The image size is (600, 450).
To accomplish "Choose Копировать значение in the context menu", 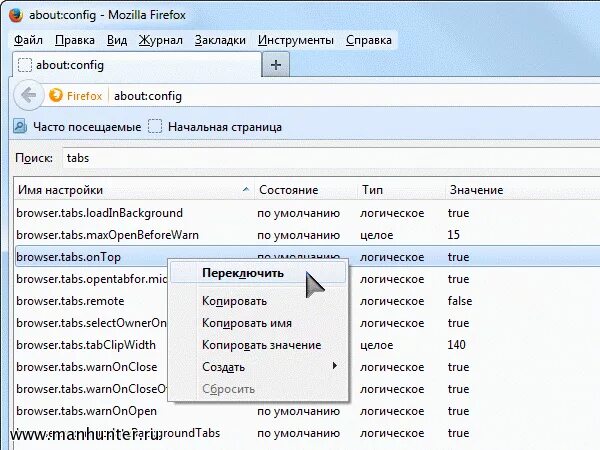I will tap(258, 345).
